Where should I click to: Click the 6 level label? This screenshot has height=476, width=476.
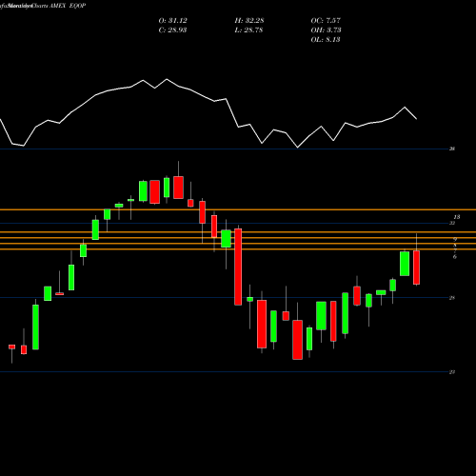(x=455, y=257)
